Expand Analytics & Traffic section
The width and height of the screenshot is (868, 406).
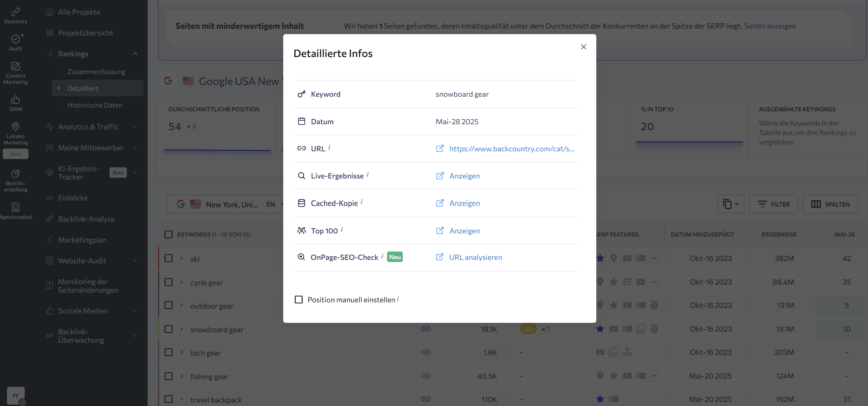[x=135, y=127]
